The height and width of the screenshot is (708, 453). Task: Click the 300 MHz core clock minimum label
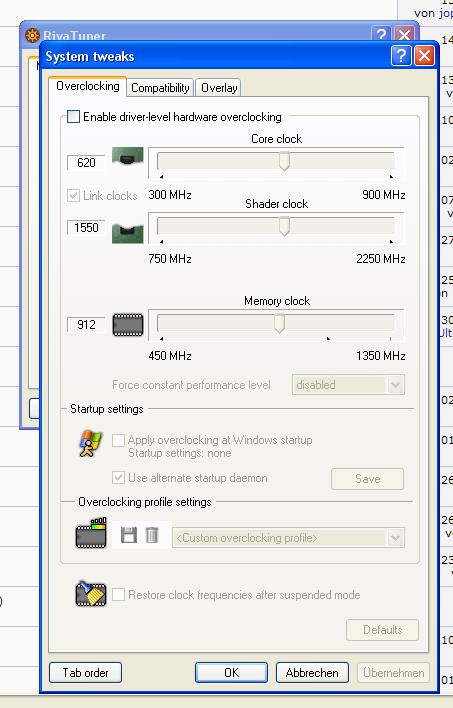[170, 195]
